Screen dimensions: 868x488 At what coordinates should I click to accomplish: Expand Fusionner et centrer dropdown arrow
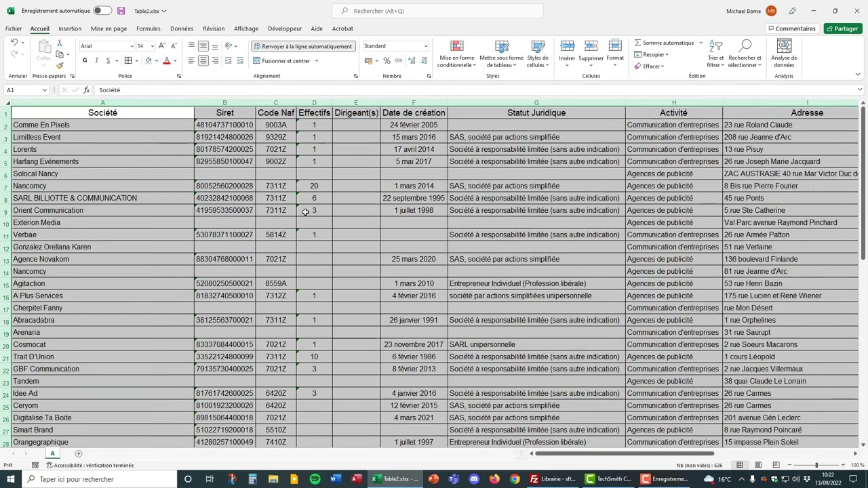(x=316, y=61)
